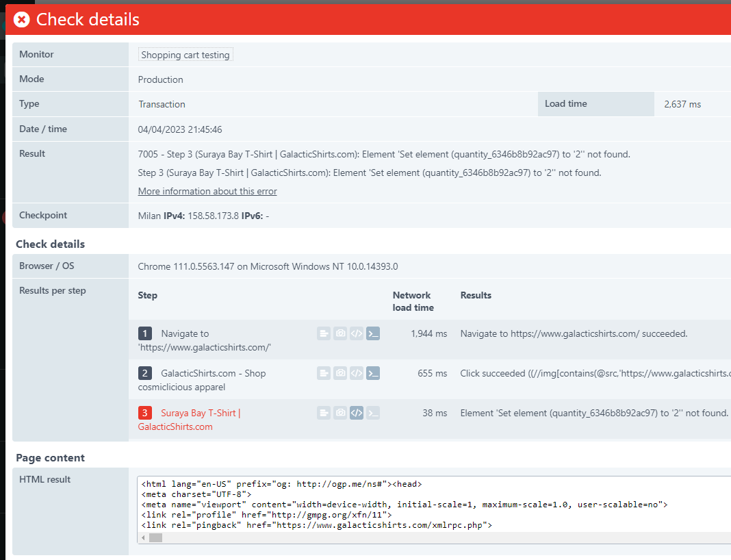The image size is (731, 560).
Task: Click step number 3 red badge
Action: coord(144,413)
